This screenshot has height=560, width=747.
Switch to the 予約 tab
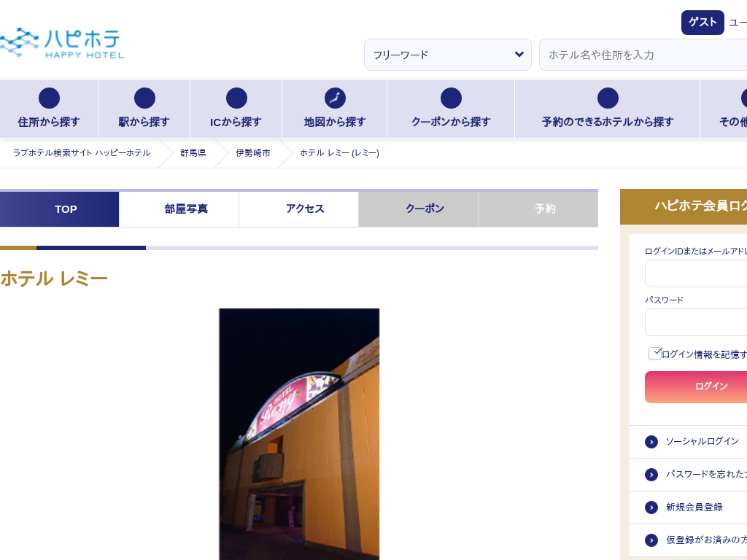pos(538,209)
